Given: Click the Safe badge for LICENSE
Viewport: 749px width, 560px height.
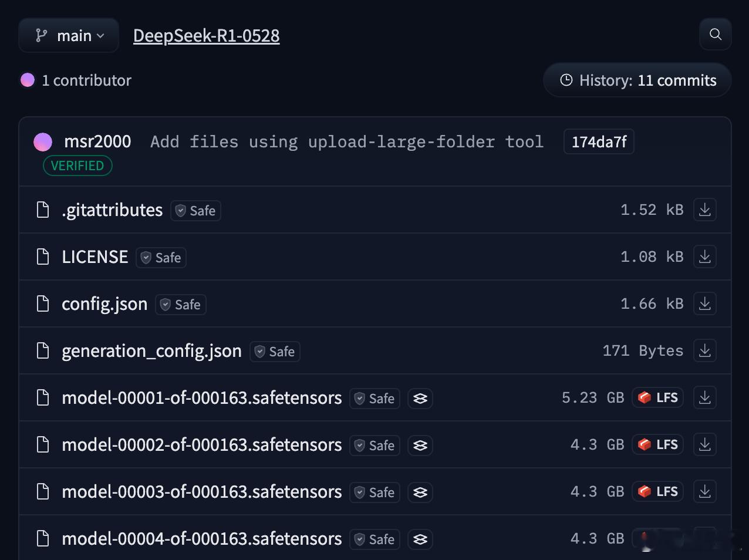Looking at the screenshot, I should (x=161, y=258).
